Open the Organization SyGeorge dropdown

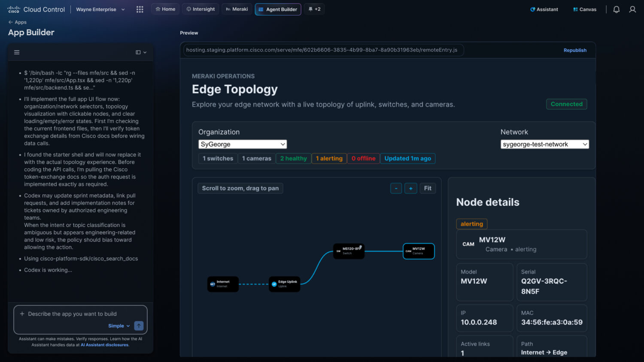pos(243,145)
